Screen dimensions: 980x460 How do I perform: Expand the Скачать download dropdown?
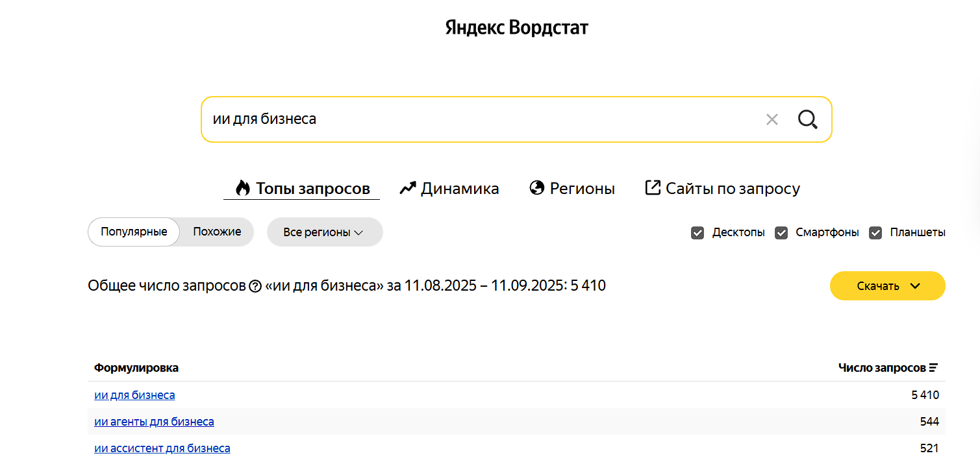point(887,286)
